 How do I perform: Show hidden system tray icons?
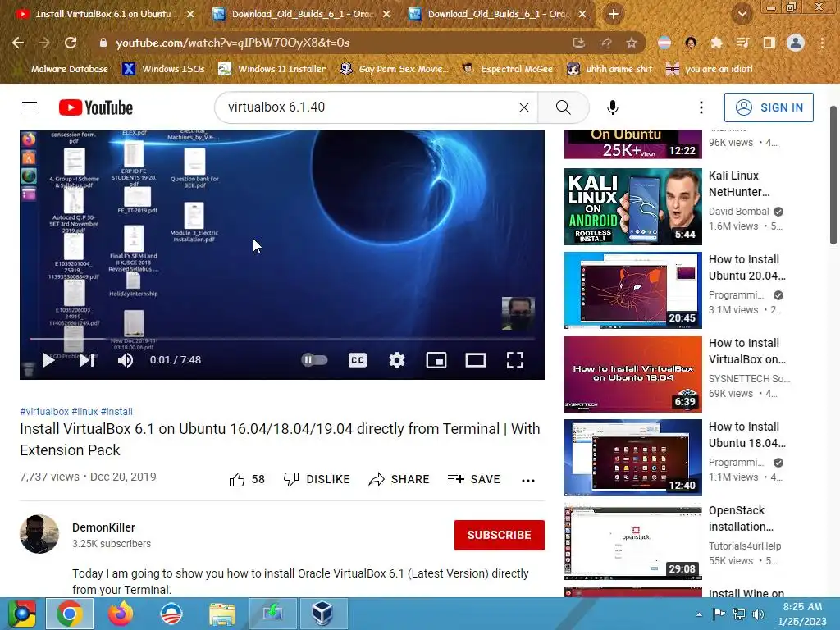[699, 614]
